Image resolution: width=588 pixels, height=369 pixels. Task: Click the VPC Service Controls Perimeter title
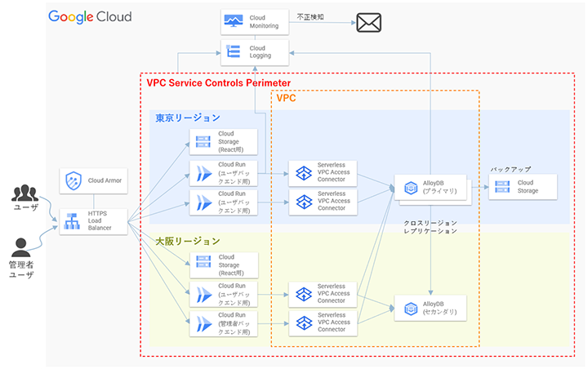(219, 83)
